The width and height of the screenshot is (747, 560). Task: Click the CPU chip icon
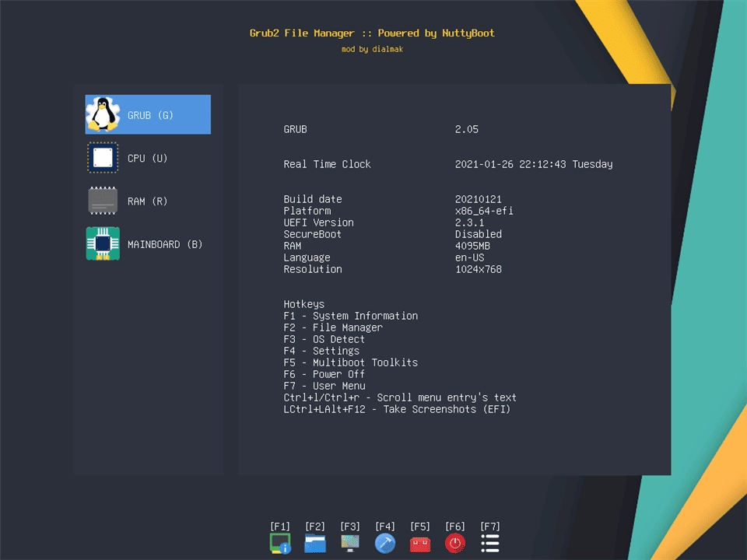[x=103, y=158]
